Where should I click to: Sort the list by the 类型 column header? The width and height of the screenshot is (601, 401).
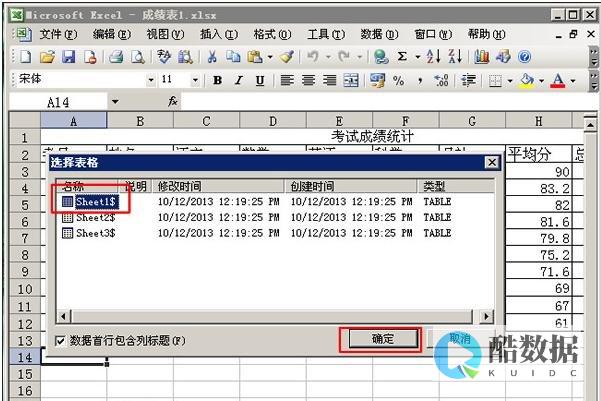[455, 186]
